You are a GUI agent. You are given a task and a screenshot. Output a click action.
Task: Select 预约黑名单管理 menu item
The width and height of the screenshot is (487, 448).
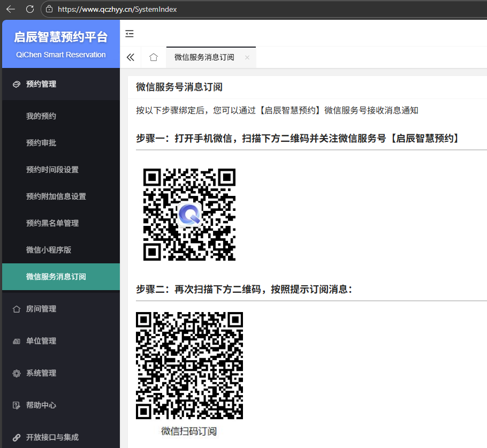[x=52, y=223]
